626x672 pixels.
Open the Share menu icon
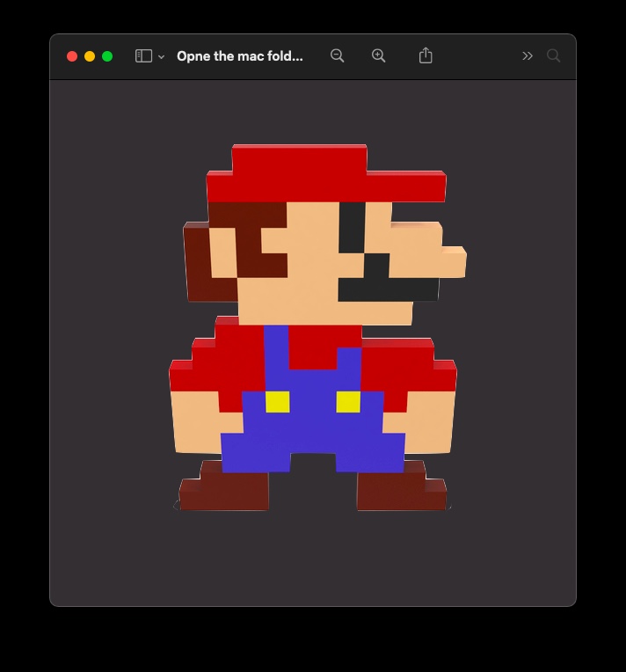pos(426,55)
